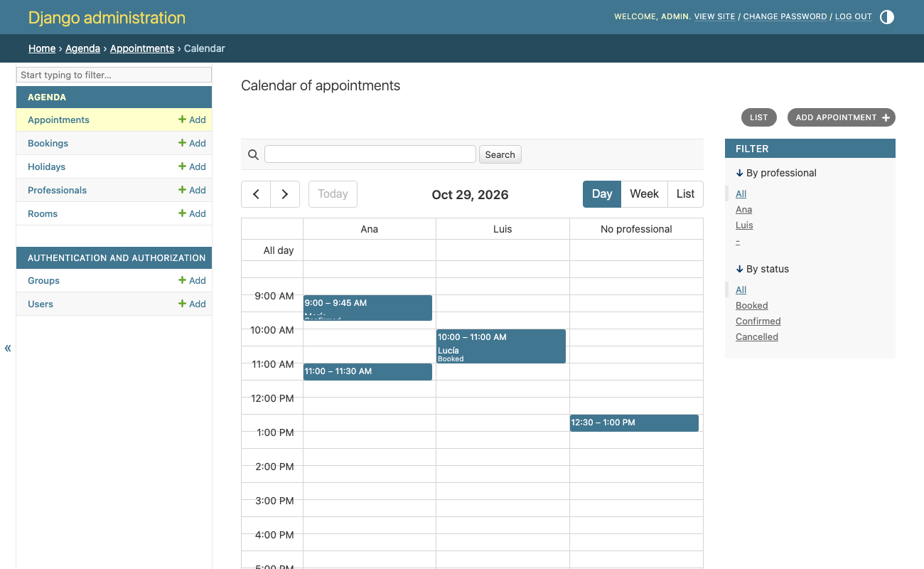Filter appointments by professional Ana
The image size is (924, 569).
(744, 209)
